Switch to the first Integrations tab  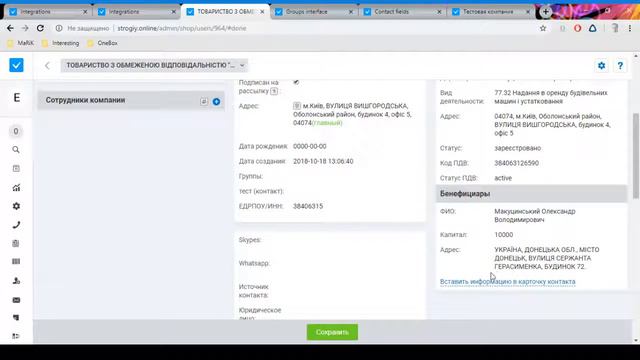[x=48, y=12]
